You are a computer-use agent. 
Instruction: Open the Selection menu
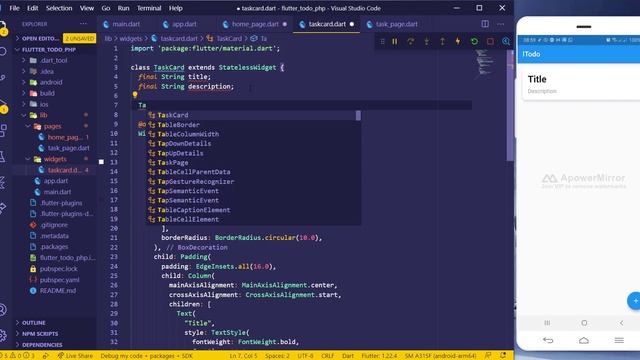coord(59,8)
